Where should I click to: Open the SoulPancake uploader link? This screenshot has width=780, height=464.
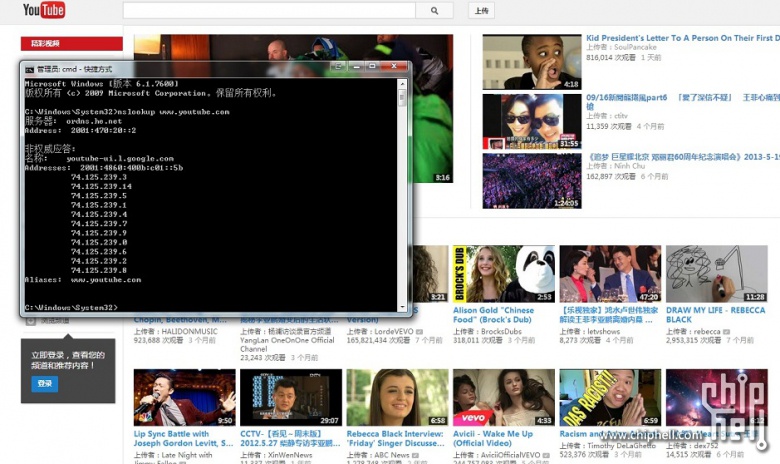[635, 47]
